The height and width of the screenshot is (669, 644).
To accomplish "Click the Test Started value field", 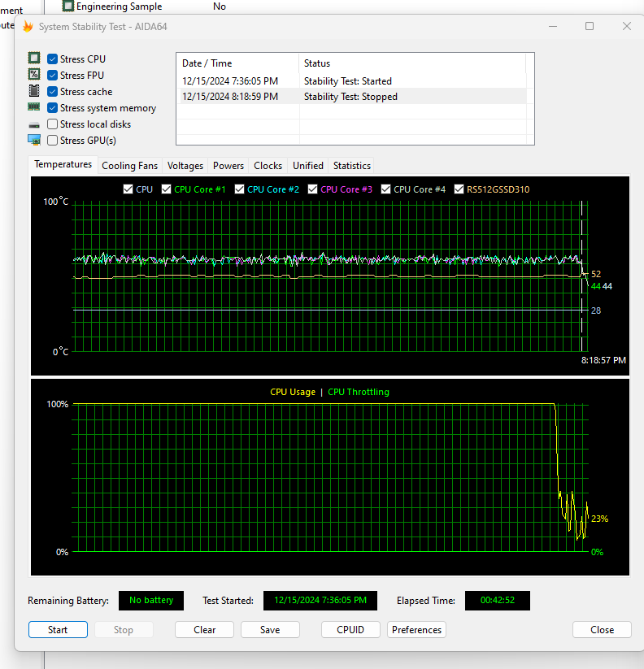I will point(320,600).
